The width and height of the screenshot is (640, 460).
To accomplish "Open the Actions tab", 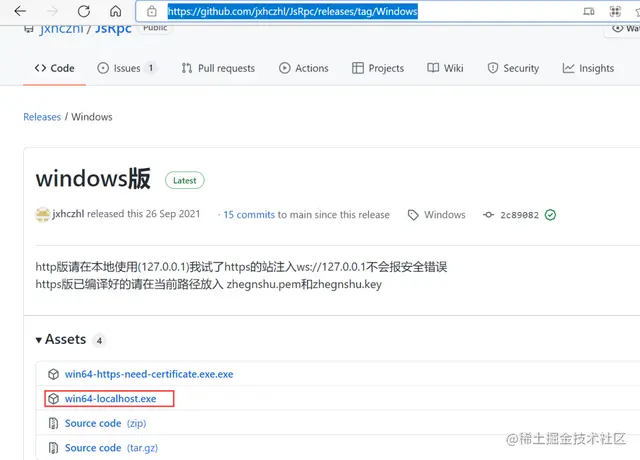I will point(304,68).
